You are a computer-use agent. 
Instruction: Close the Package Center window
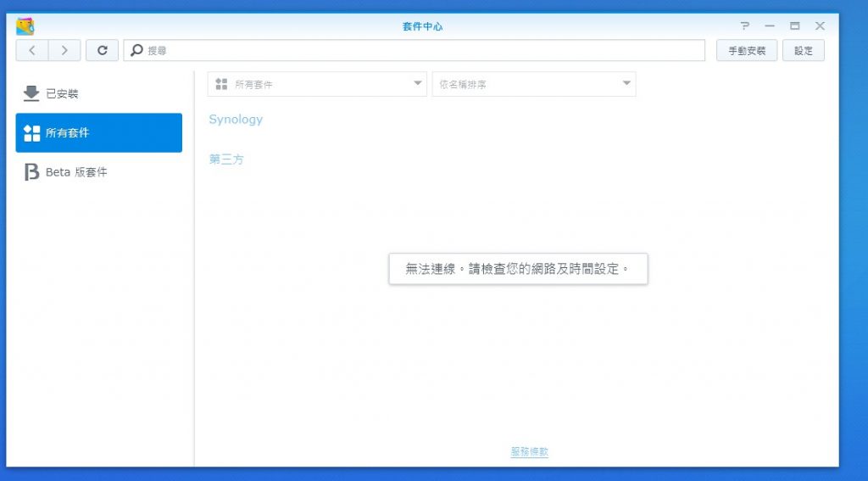pyautogui.click(x=820, y=26)
